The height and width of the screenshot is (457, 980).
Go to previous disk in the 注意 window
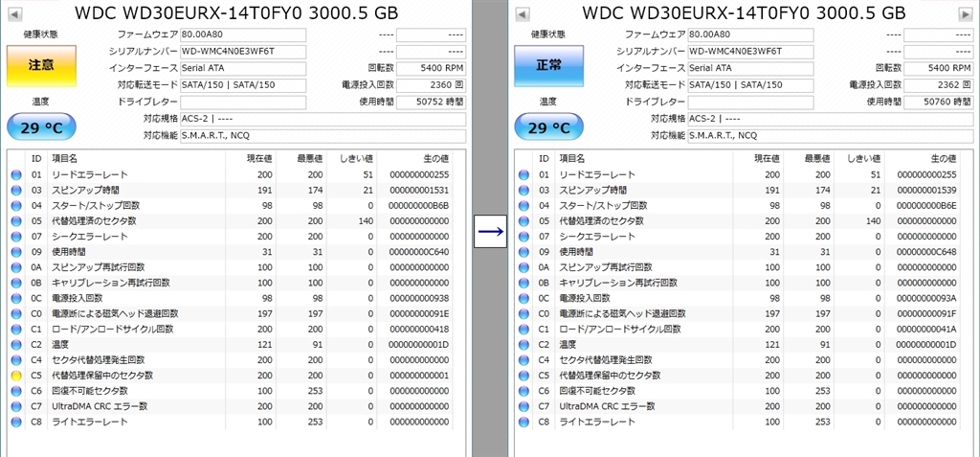click(15, 13)
